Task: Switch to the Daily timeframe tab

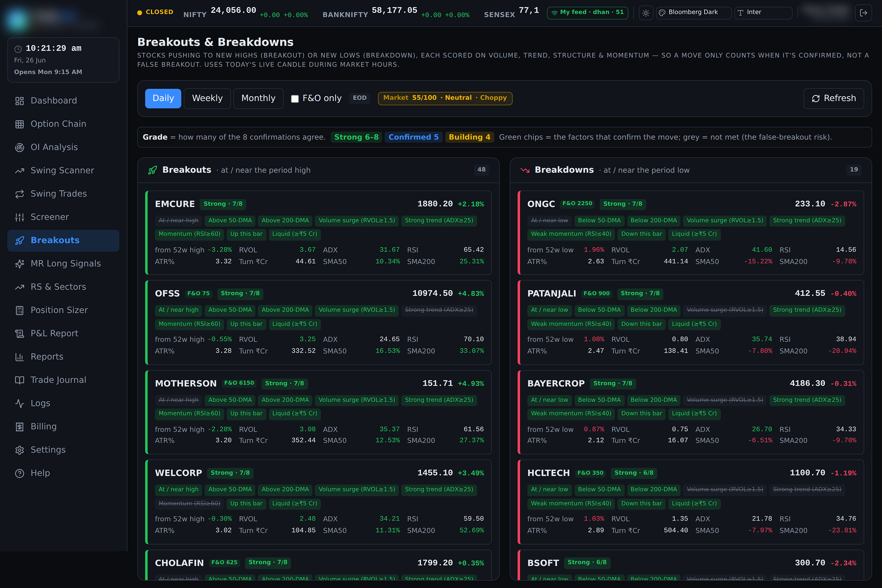Action: (x=163, y=98)
